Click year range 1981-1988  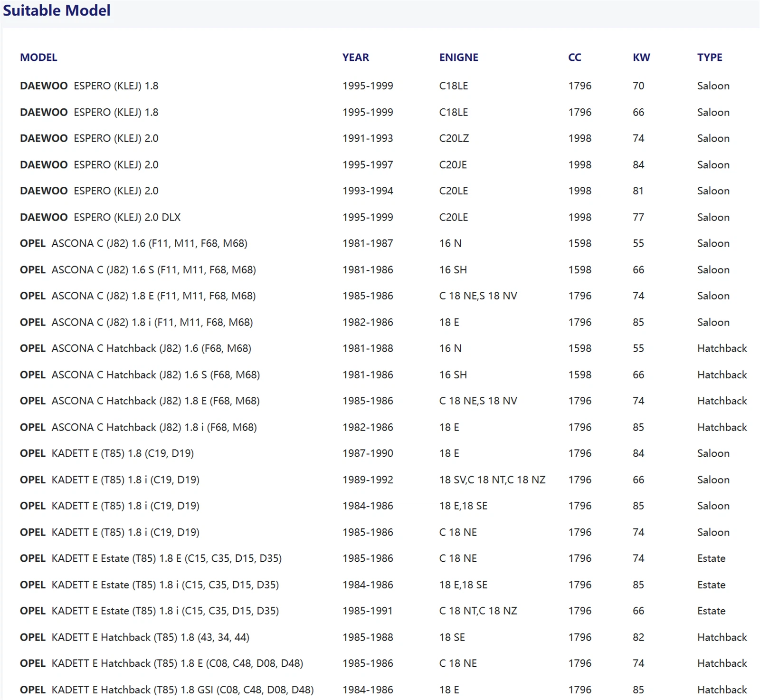[x=368, y=348]
